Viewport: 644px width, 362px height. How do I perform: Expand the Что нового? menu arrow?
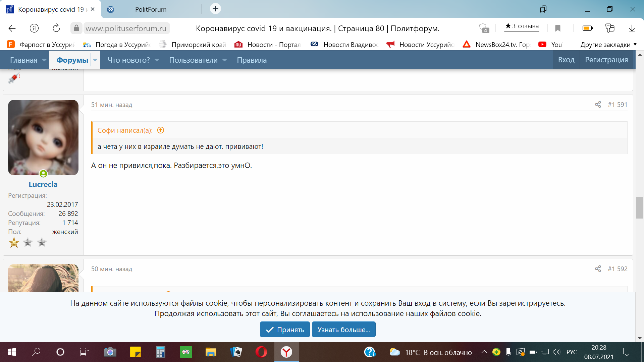(x=157, y=60)
